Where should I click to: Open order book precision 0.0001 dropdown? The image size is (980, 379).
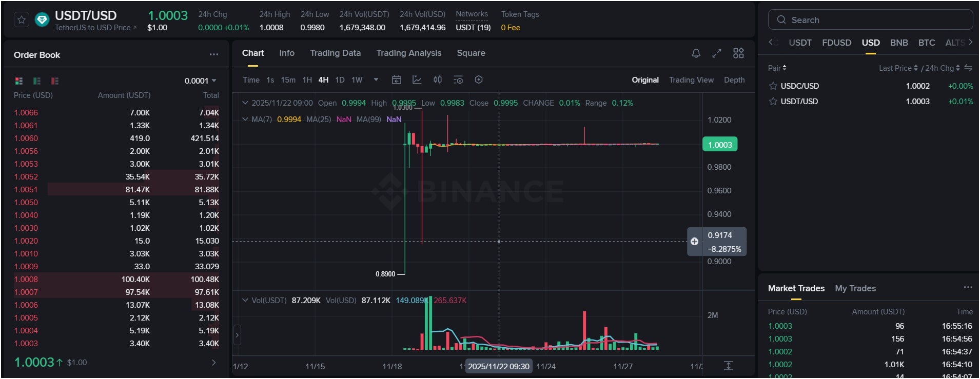pyautogui.click(x=200, y=81)
